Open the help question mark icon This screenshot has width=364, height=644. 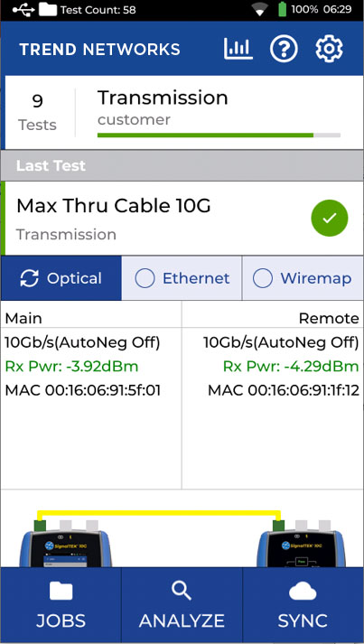pyautogui.click(x=284, y=49)
